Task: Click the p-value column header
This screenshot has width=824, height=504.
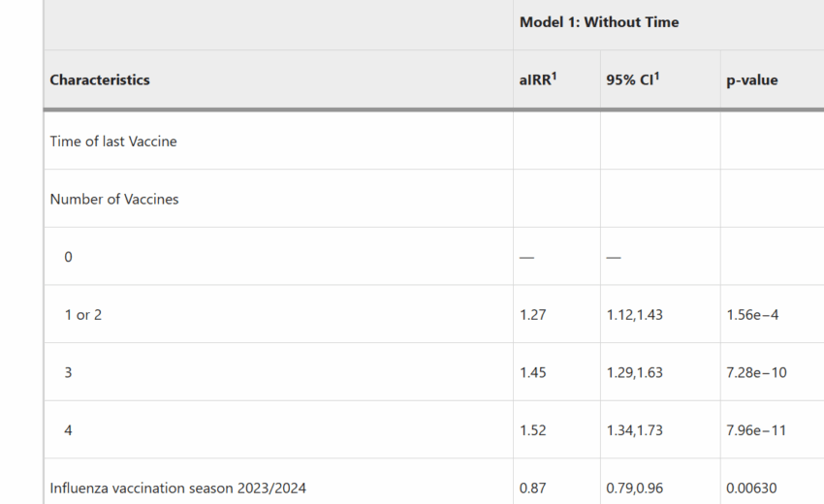Action: tap(752, 80)
